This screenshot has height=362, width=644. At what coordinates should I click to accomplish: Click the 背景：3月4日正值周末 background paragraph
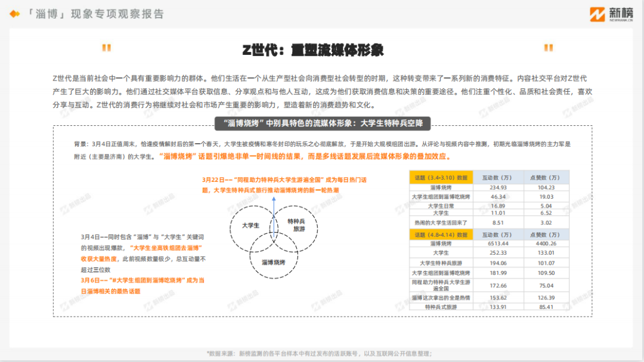click(323, 150)
